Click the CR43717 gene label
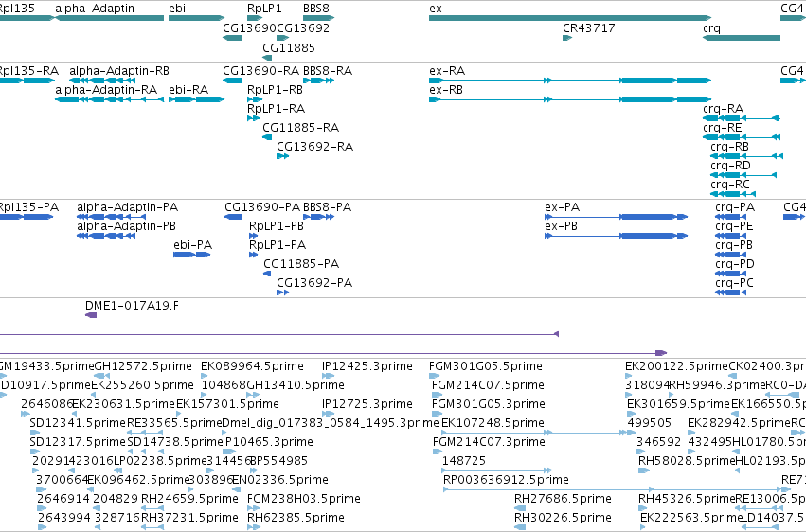Viewport: 806px width, 532px height. click(x=589, y=27)
